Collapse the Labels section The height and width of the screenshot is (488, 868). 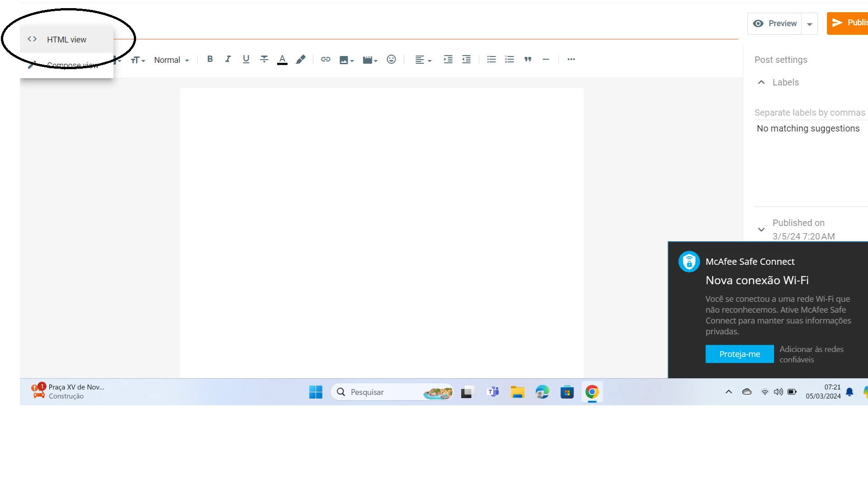[x=761, y=82]
